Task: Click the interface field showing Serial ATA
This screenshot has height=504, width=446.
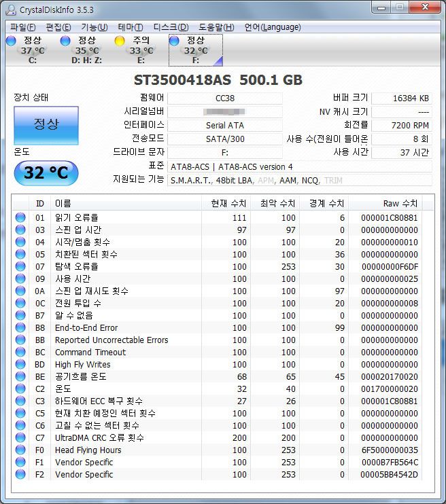Action: coord(225,126)
